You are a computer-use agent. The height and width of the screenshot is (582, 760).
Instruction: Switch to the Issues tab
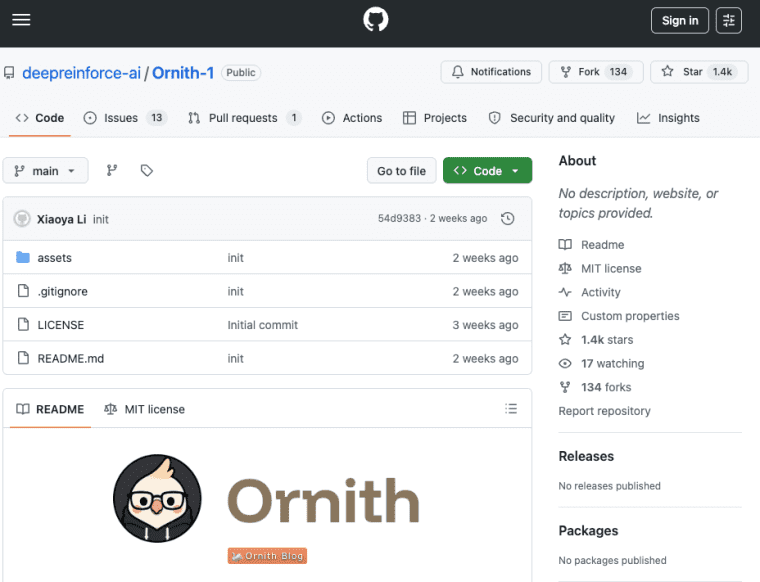125,118
